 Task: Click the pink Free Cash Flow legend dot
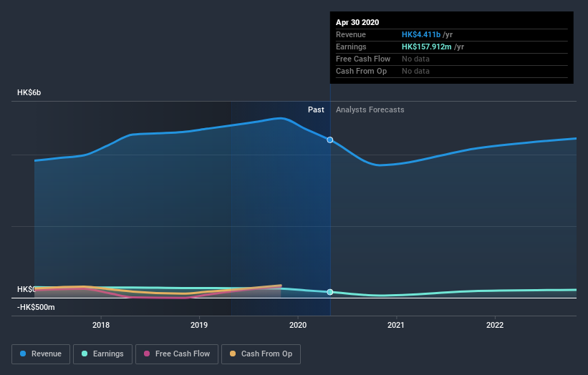click(147, 354)
